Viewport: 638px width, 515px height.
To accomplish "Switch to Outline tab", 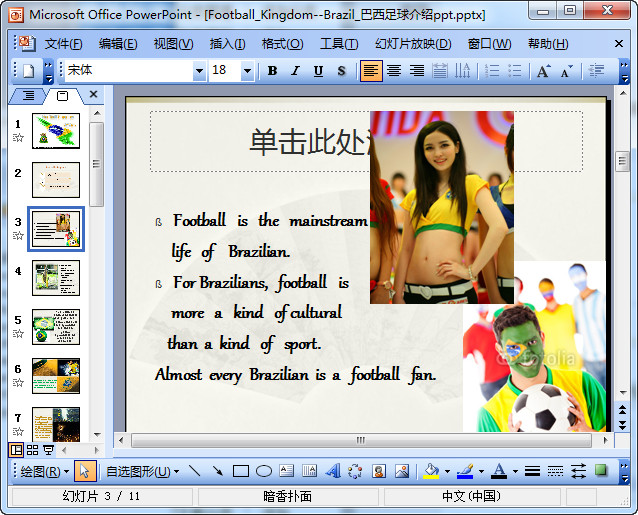I will (x=28, y=96).
